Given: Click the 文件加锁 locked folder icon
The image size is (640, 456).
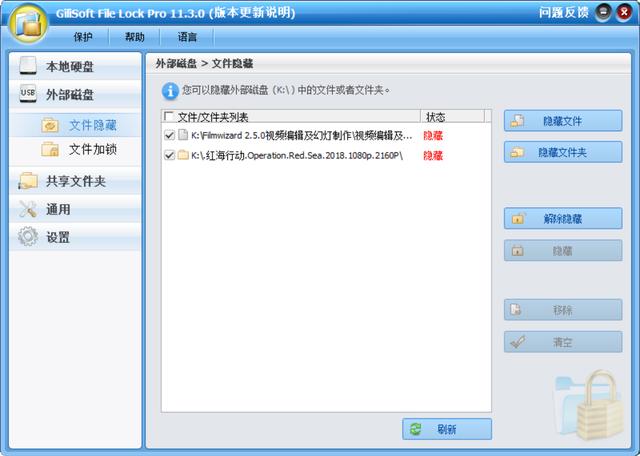Looking at the screenshot, I should 51,149.
